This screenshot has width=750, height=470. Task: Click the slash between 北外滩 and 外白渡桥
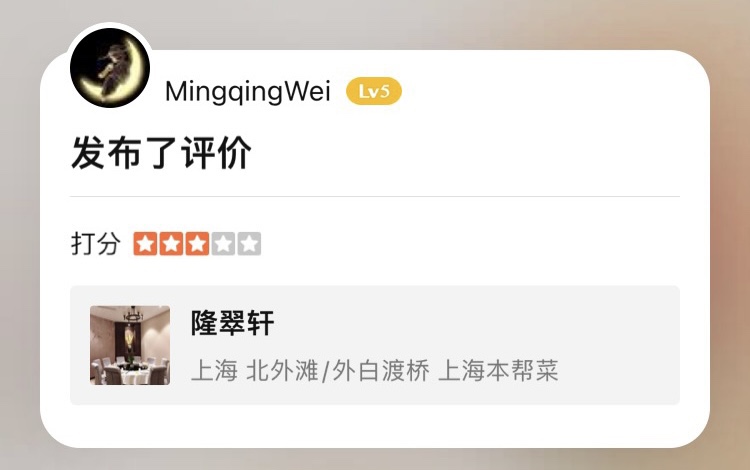[325, 371]
